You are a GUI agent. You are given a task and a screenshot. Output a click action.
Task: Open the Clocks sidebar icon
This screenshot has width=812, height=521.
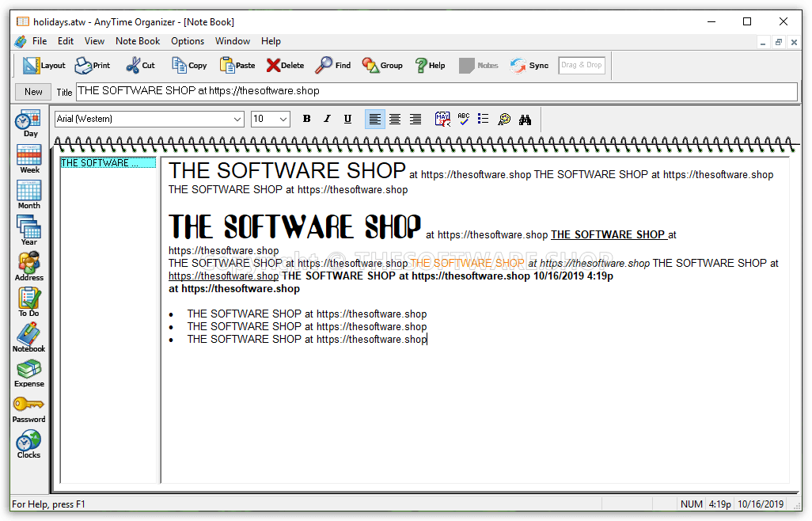(x=29, y=445)
